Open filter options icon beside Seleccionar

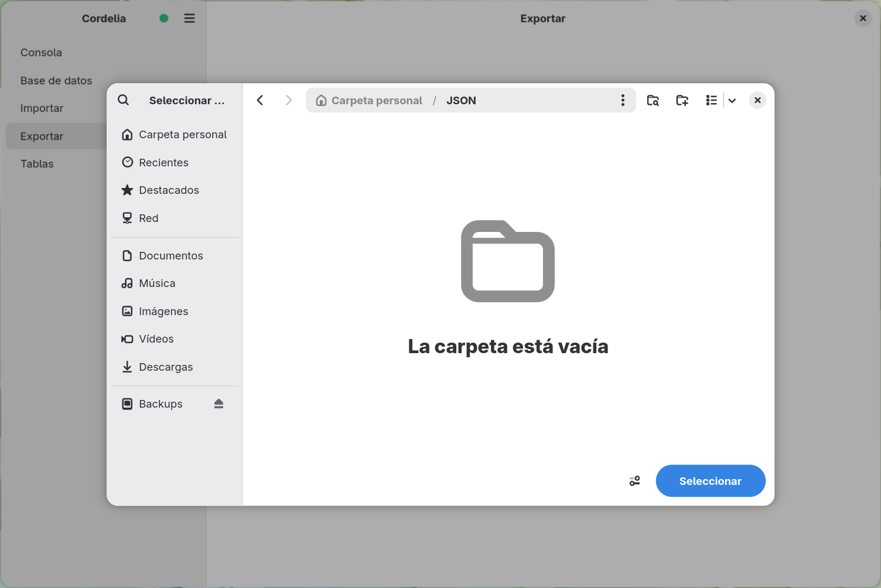coord(634,481)
